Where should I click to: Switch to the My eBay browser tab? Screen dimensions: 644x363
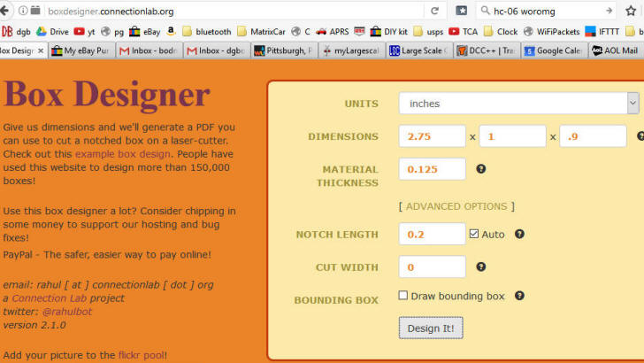80,50
